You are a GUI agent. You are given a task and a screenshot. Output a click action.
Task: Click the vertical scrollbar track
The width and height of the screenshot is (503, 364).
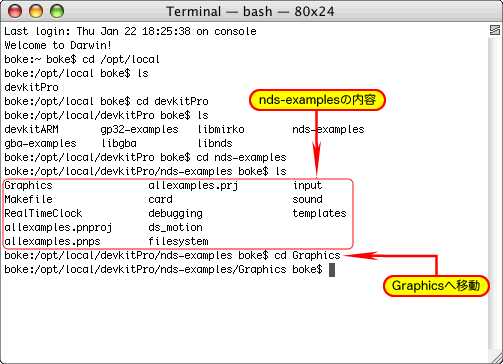(x=495, y=192)
